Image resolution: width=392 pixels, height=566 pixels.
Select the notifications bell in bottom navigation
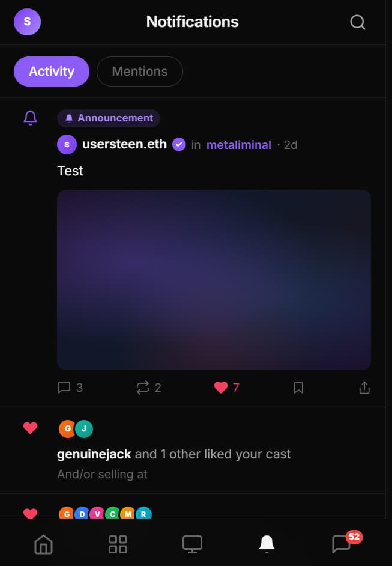[x=267, y=544]
